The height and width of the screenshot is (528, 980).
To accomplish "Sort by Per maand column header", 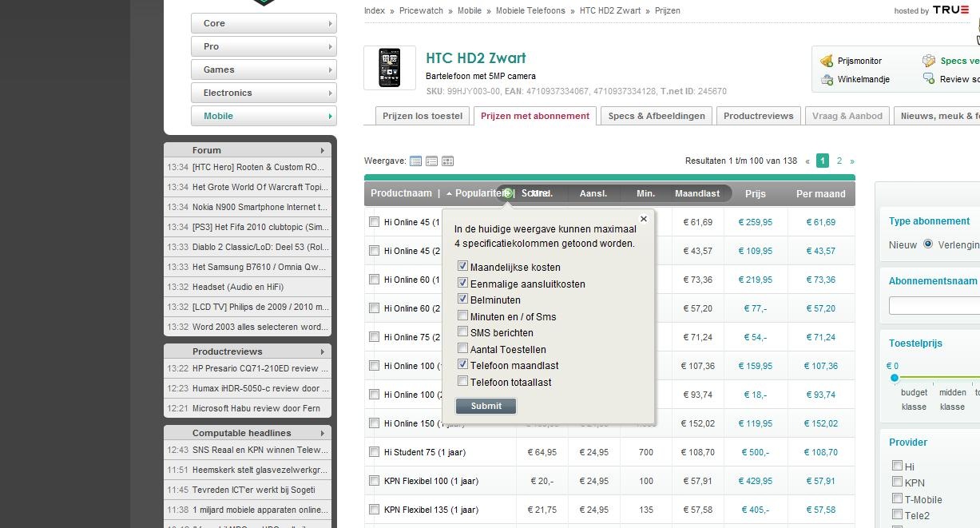I will tap(821, 193).
